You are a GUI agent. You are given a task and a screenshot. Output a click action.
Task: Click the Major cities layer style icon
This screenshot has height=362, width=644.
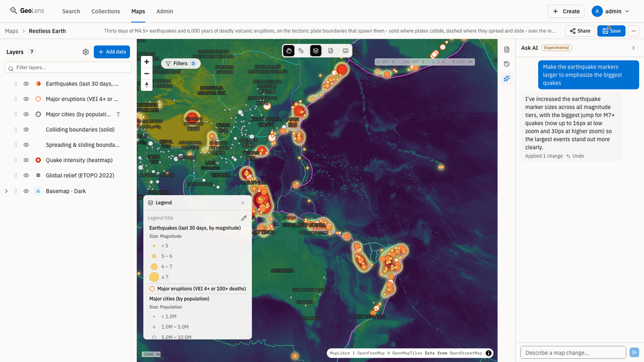point(38,114)
